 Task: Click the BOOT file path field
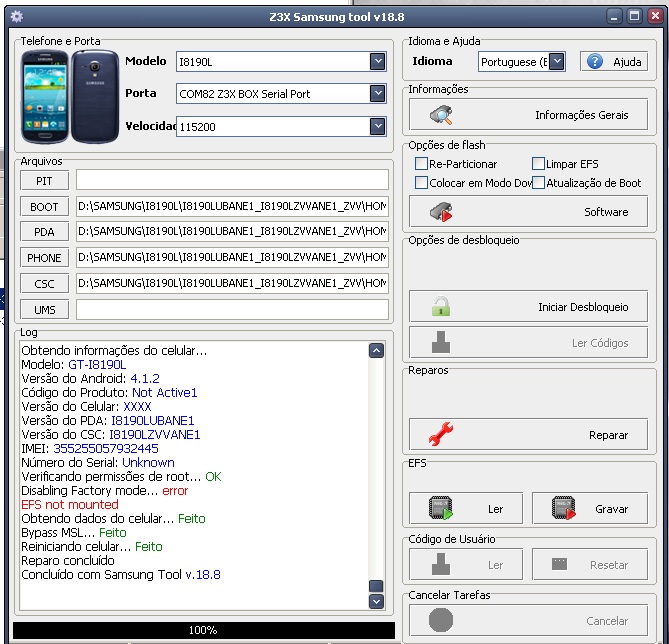click(233, 207)
